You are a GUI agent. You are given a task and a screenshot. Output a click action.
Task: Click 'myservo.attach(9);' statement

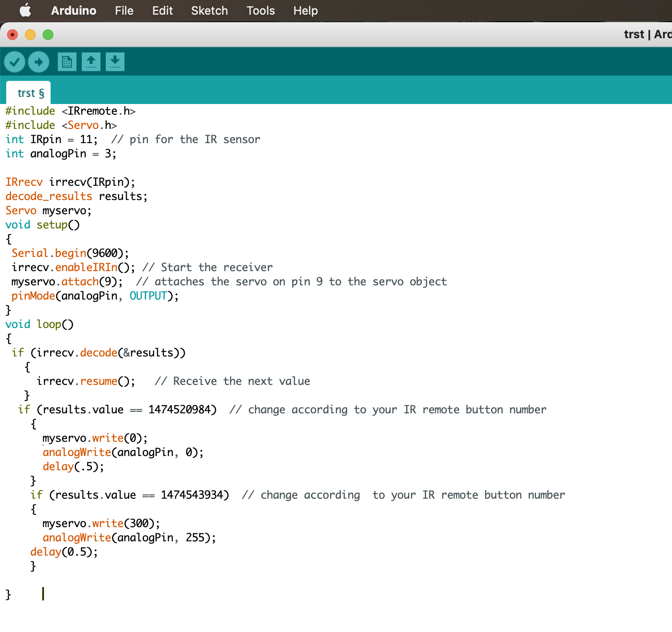pyautogui.click(x=67, y=282)
